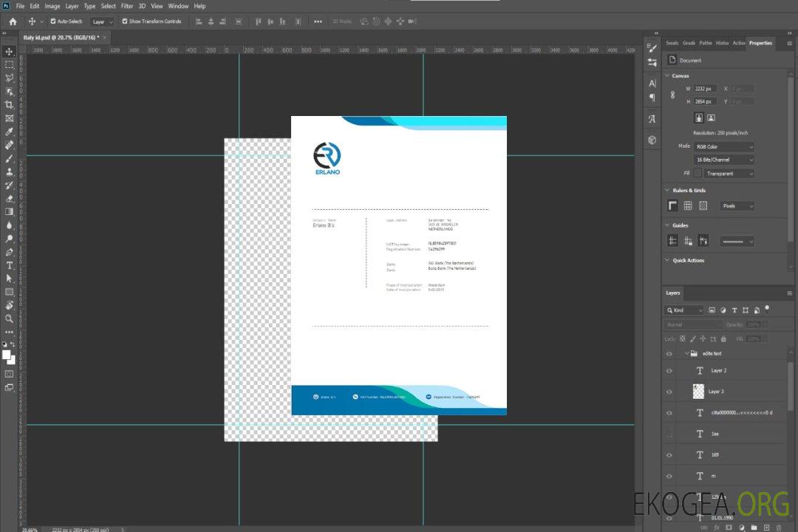The image size is (798, 532).
Task: Select the Move tool
Action: [10, 52]
